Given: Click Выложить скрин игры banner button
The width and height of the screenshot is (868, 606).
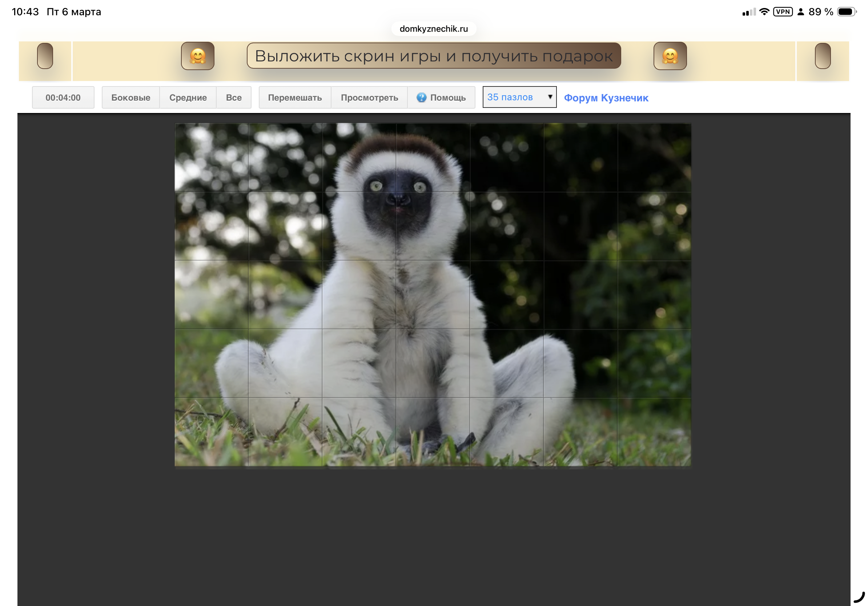Looking at the screenshot, I should (433, 56).
